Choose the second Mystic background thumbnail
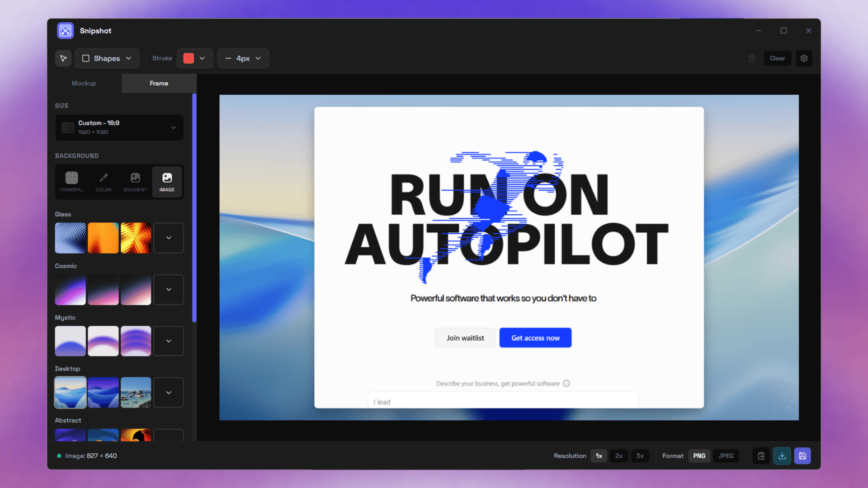Image resolution: width=868 pixels, height=488 pixels. 103,341
